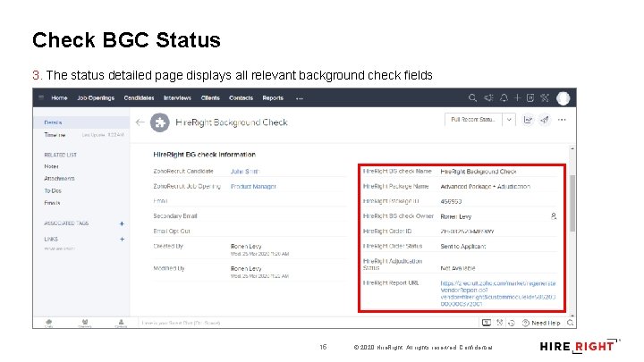Image resolution: width=644 pixels, height=362 pixels.
Task: Click the rocket icon in record header
Action: click(x=545, y=120)
